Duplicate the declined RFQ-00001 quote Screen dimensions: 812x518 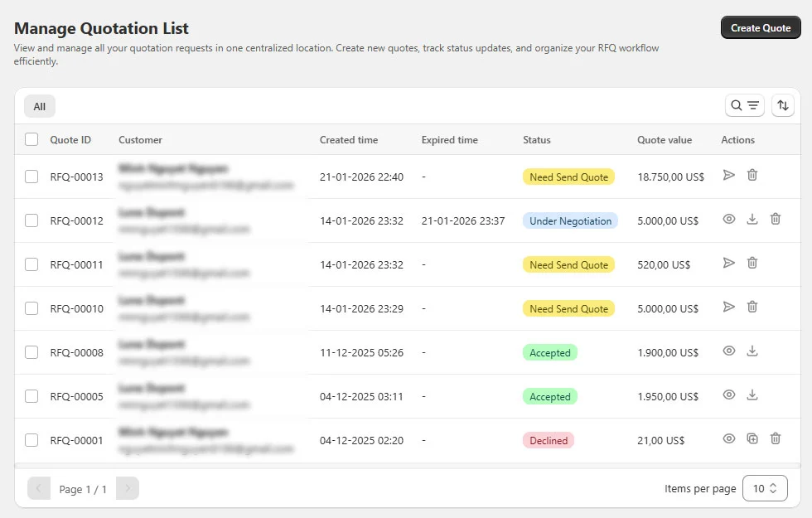(752, 438)
